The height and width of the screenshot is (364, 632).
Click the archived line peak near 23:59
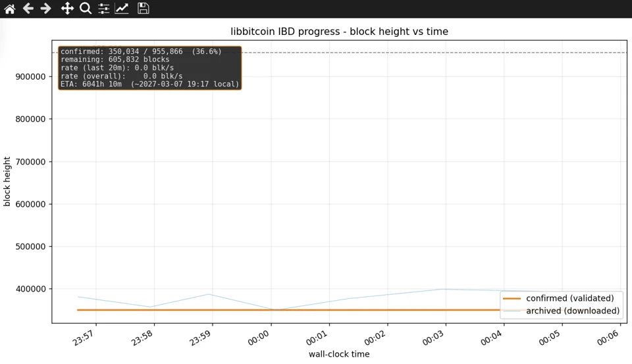pyautogui.click(x=209, y=294)
